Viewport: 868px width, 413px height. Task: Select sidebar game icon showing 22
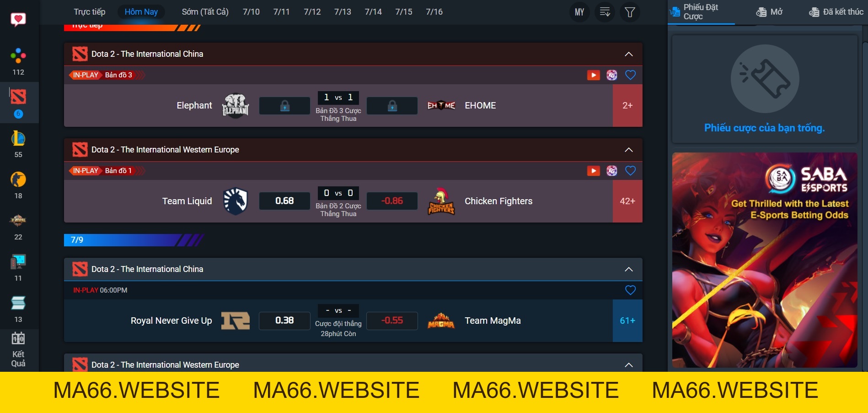[x=18, y=221]
